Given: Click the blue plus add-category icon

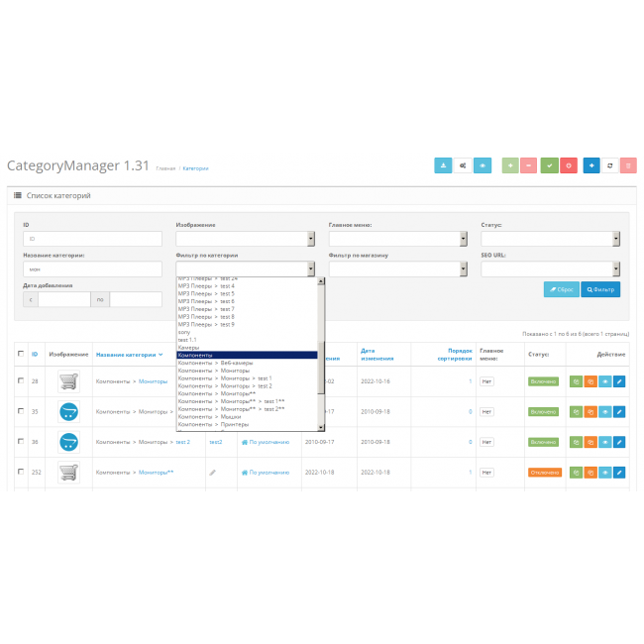Looking at the screenshot, I should click(591, 166).
